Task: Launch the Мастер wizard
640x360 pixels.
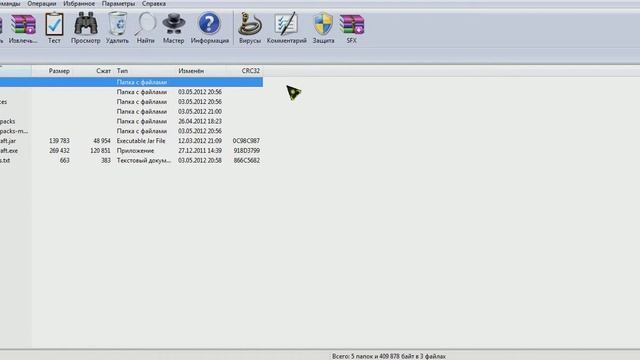Action: click(x=173, y=28)
